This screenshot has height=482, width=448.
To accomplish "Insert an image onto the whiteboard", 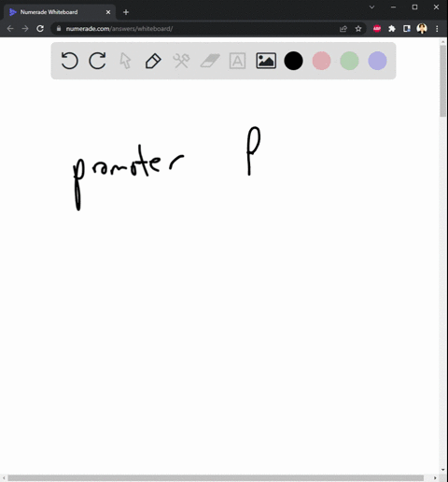I will click(x=266, y=61).
